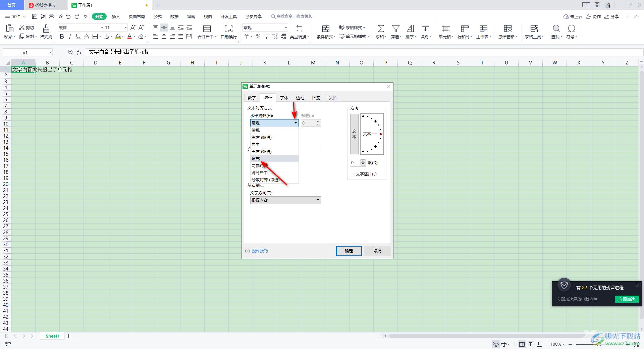
Task: Click the Redo arrow icon
Action: point(77,16)
